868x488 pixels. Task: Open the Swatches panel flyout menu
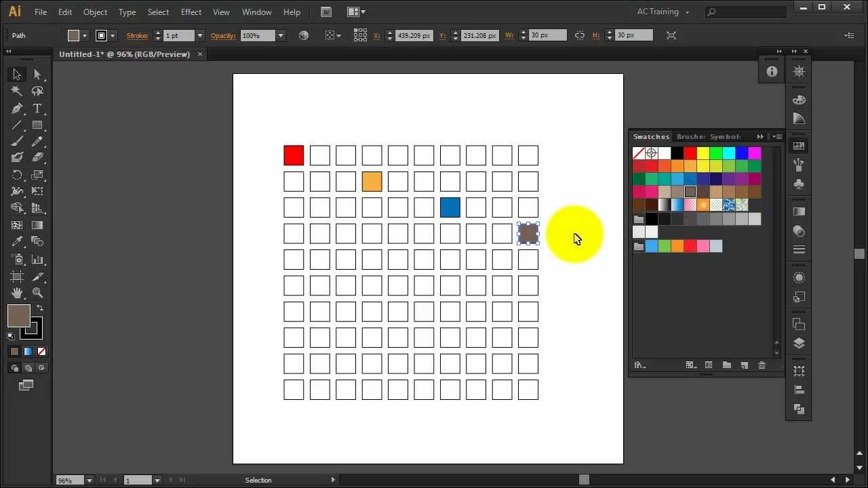pyautogui.click(x=777, y=136)
